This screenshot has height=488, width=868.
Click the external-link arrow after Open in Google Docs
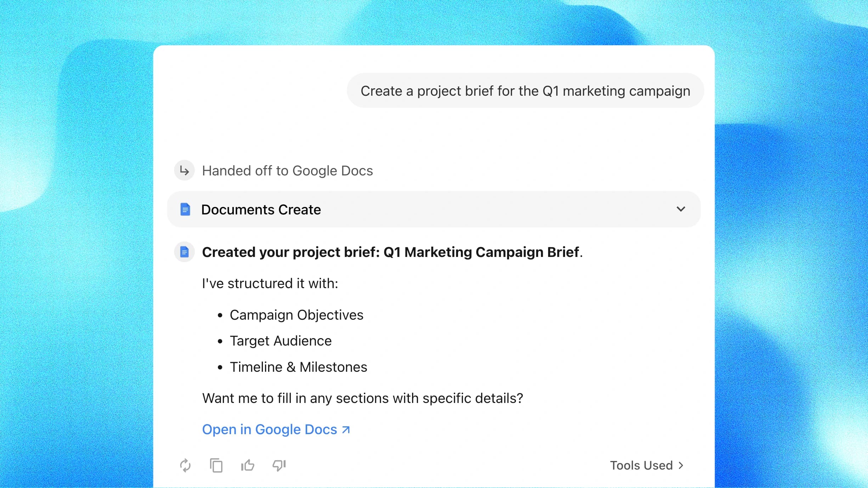[345, 429]
